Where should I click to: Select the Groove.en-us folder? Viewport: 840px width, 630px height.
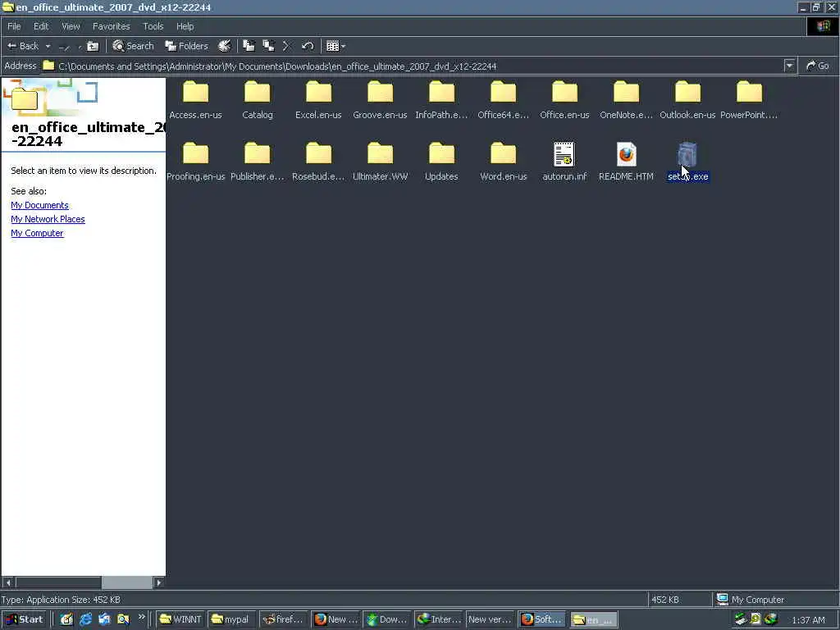point(380,100)
